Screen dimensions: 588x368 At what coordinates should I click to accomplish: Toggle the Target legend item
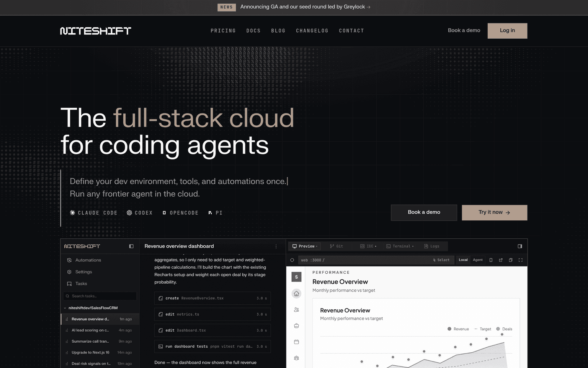click(x=482, y=329)
